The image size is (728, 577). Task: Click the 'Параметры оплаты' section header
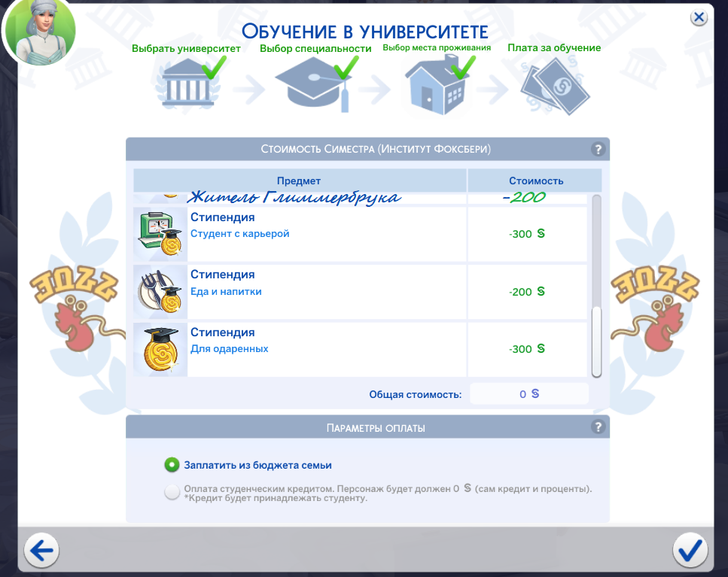[x=376, y=427]
